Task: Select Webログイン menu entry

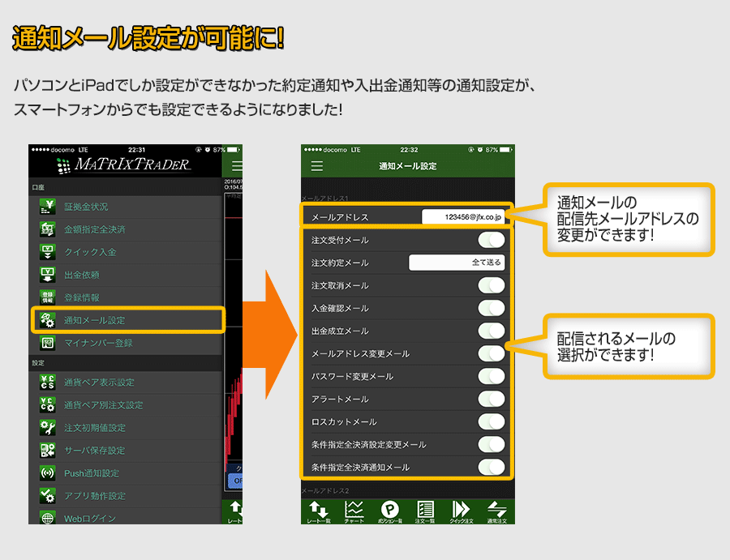Action: (x=126, y=517)
